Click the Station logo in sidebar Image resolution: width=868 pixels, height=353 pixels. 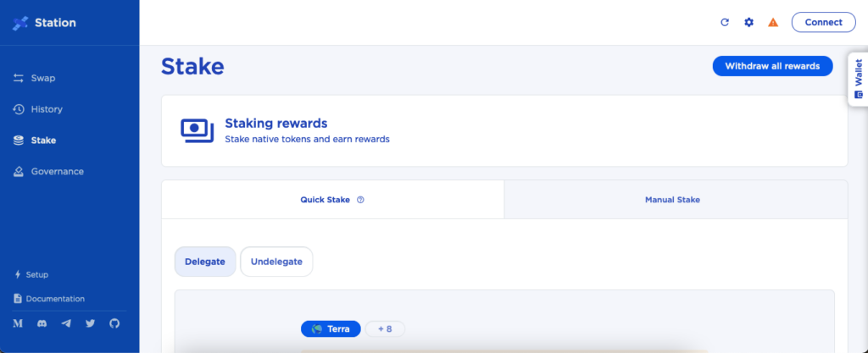(x=44, y=23)
